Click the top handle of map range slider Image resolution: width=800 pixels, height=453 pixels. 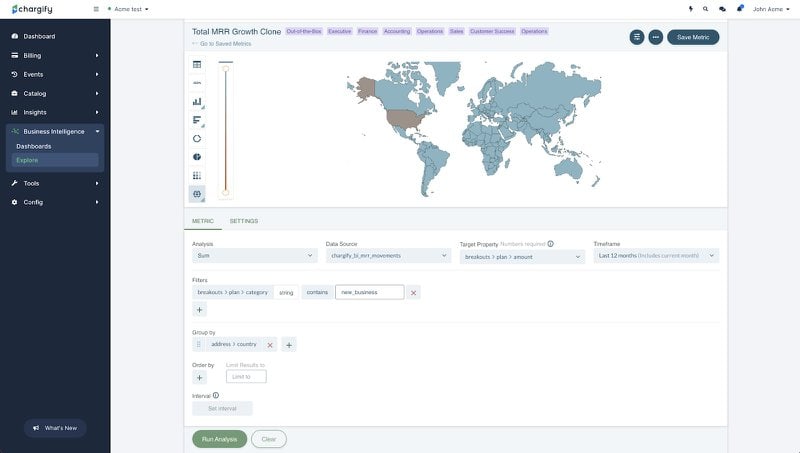click(x=226, y=68)
